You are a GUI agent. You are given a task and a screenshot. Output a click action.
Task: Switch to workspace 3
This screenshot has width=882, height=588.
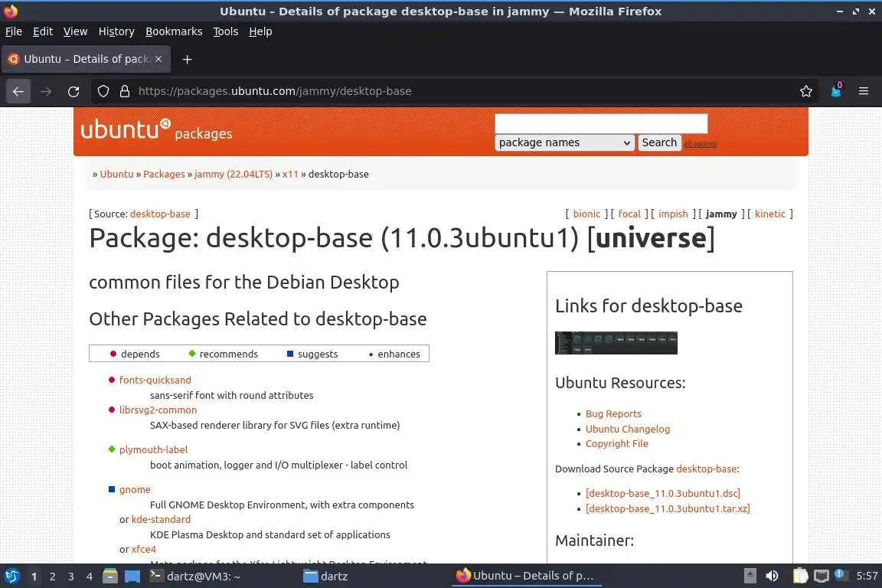tap(71, 577)
